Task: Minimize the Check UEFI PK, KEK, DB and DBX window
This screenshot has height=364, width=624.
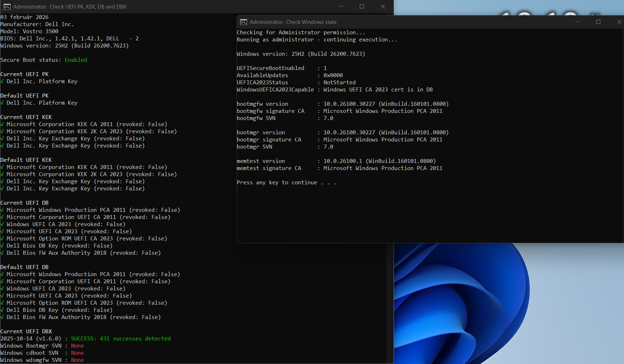Action: coord(341,6)
